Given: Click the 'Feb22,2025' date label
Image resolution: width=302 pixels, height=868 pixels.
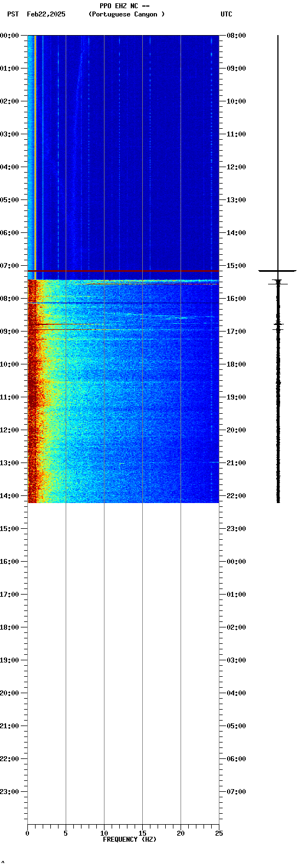Looking at the screenshot, I should (x=46, y=14).
